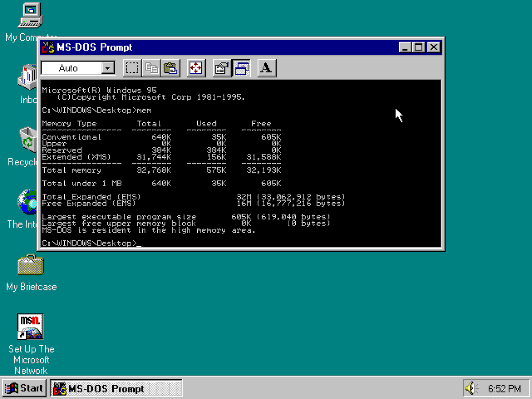Open the Font settings 'A' icon
532x399 pixels.
coord(267,68)
